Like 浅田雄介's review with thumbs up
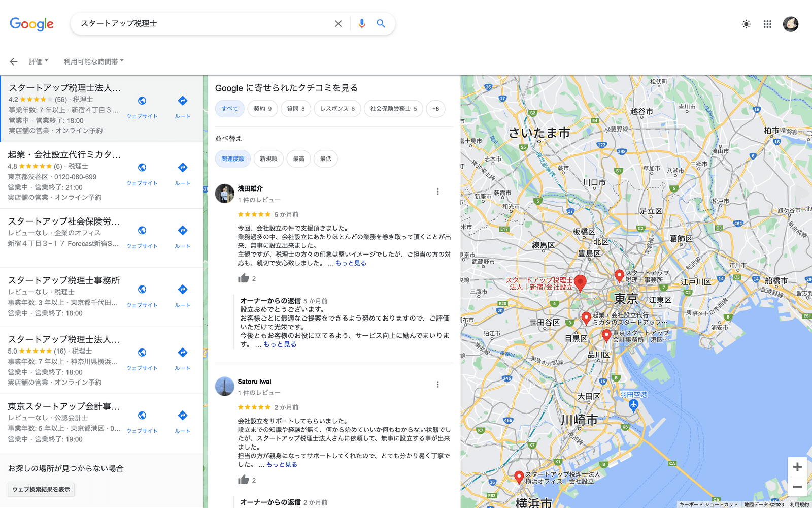 244,278
